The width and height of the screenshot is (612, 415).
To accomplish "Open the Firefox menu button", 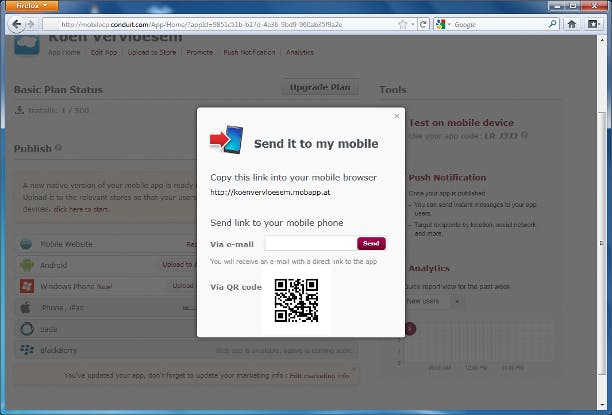I will [x=32, y=5].
